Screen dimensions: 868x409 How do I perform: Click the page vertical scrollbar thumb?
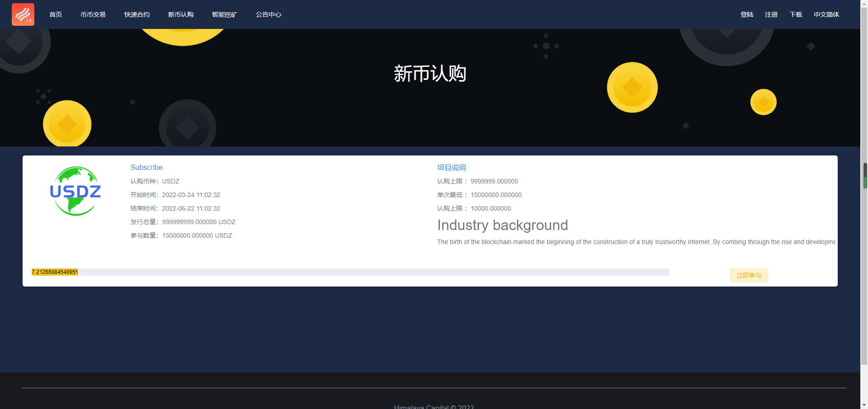pyautogui.click(x=865, y=175)
